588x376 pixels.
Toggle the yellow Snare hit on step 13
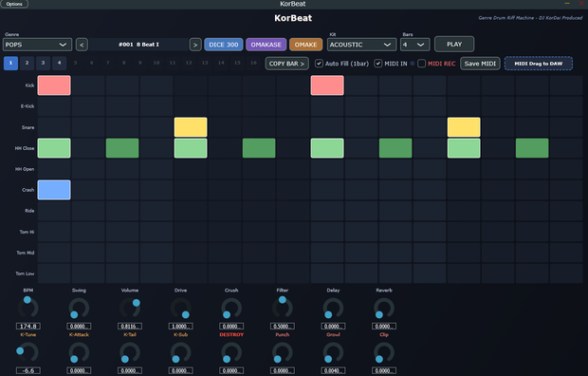click(x=464, y=127)
